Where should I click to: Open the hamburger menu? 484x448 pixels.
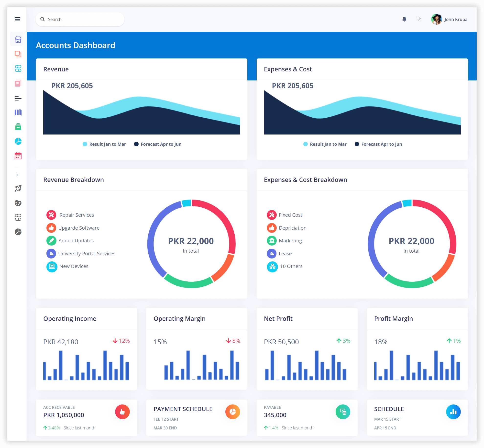pyautogui.click(x=17, y=19)
